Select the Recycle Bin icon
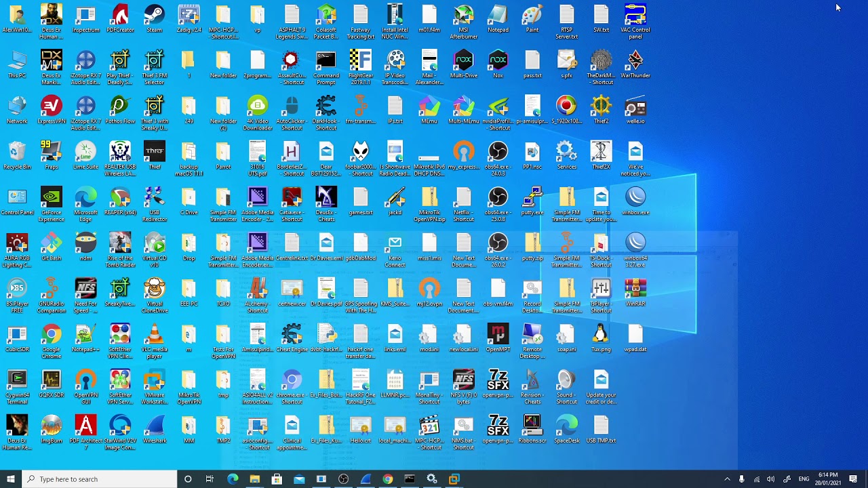This screenshot has height=488, width=868. coord(17,156)
